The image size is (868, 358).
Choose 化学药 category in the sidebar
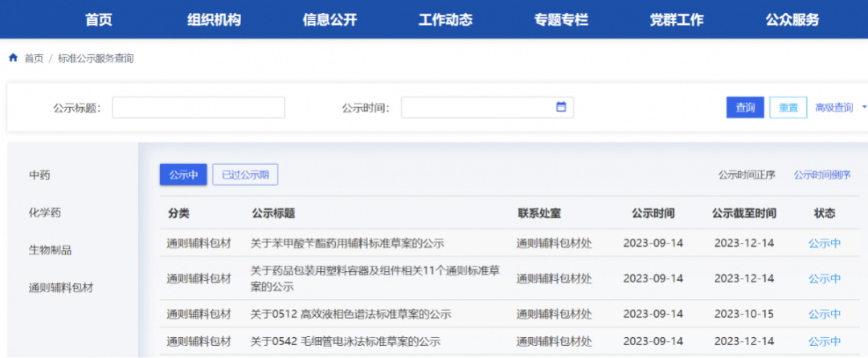tap(45, 213)
